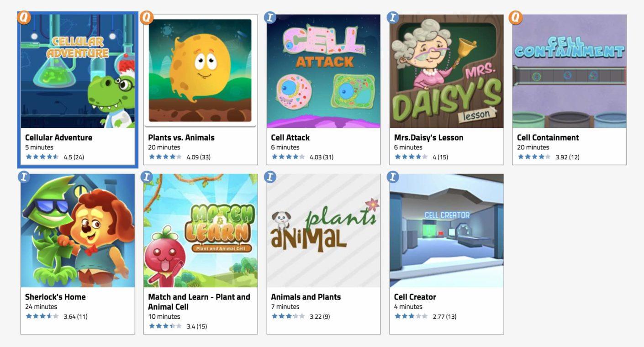Click the I badge on Animals and Plants
644x347 pixels.
(x=270, y=177)
